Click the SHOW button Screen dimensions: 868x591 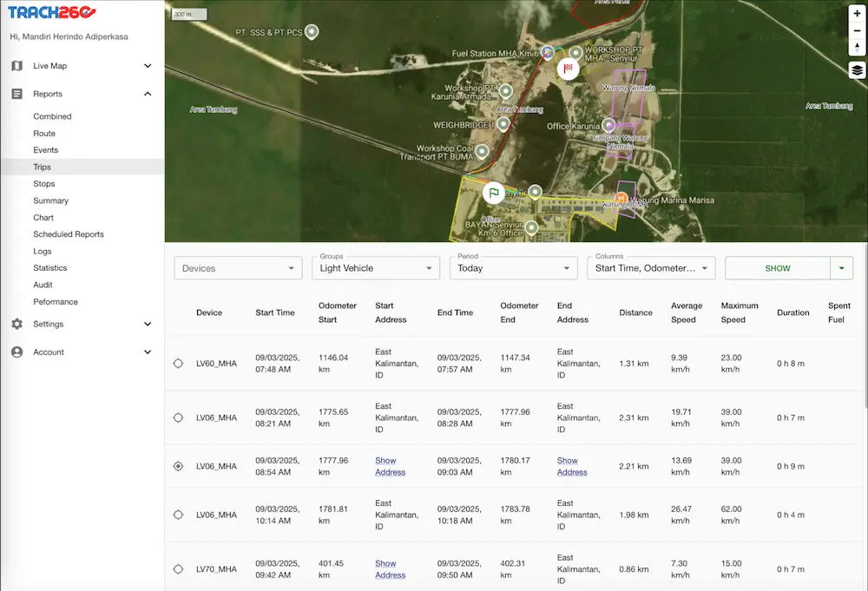point(777,268)
